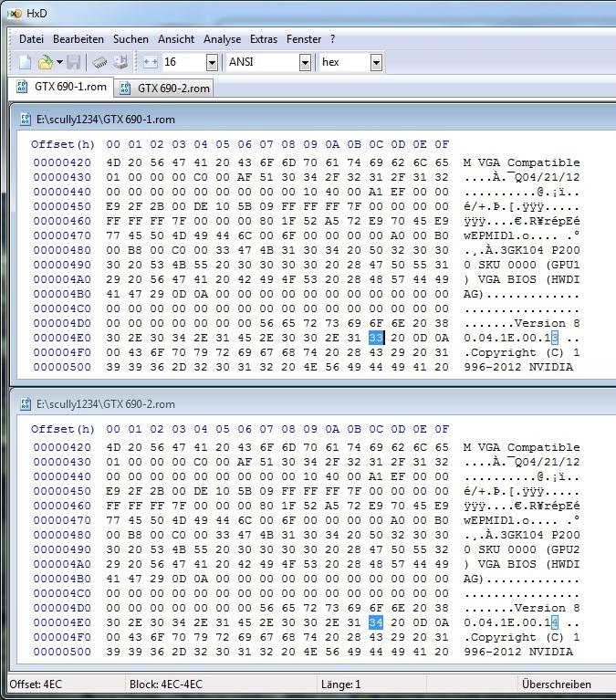Click the Open RAM chip icon
This screenshot has height=700, width=616.
tap(99, 62)
